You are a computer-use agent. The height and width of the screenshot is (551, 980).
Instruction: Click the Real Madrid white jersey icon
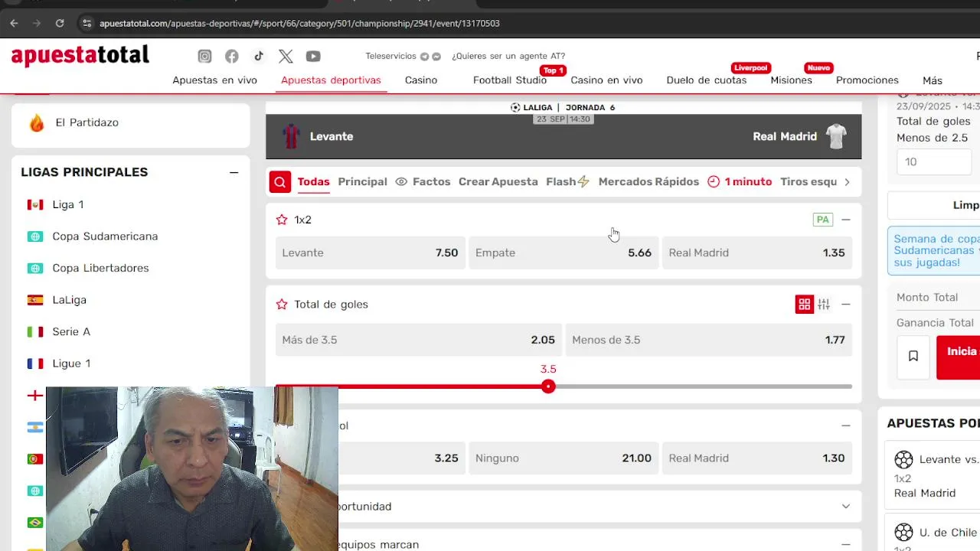836,136
